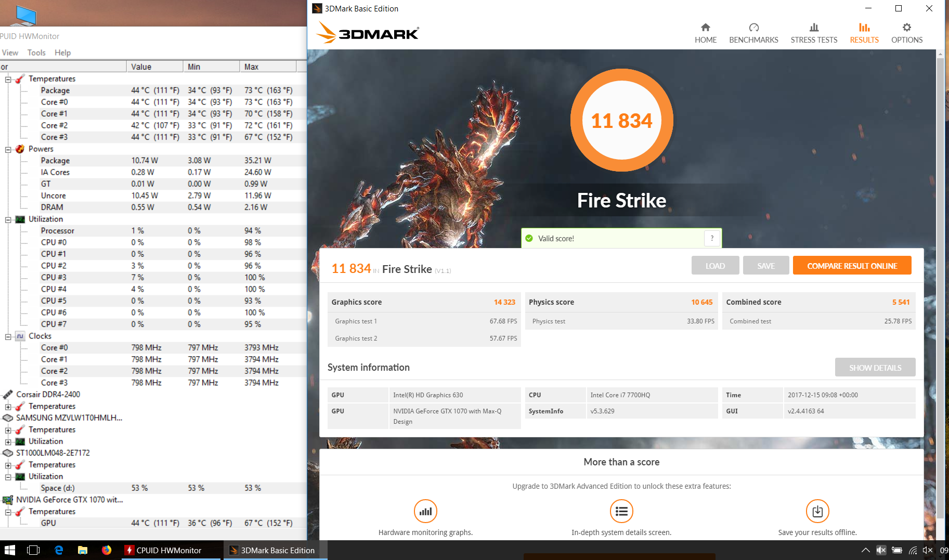The width and height of the screenshot is (949, 560).
Task: Expand Temperatures under SAMSUNG drive
Action: (x=8, y=430)
